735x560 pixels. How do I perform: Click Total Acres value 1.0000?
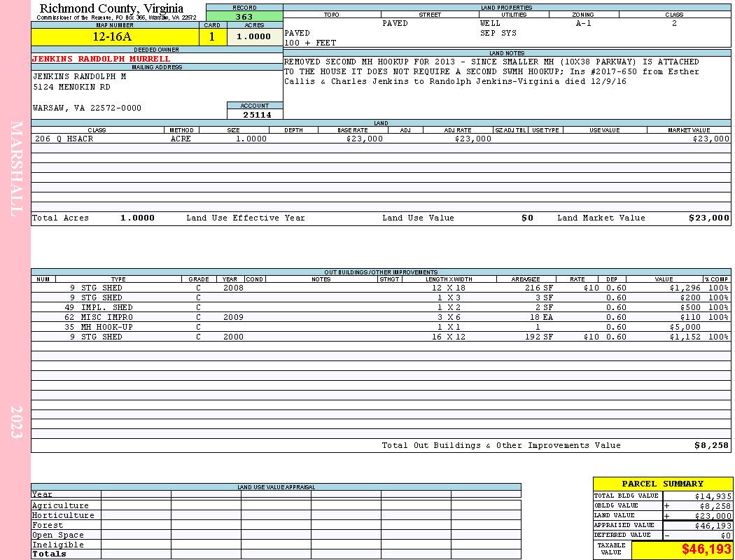pos(137,218)
